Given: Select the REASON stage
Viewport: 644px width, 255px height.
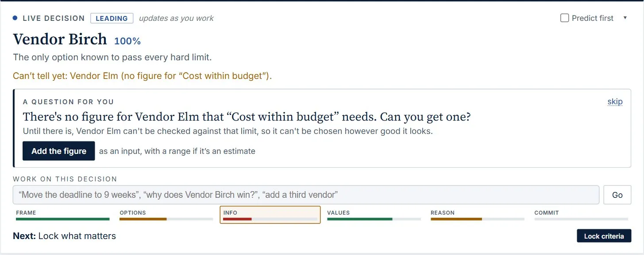Looking at the screenshot, I should pyautogui.click(x=477, y=215).
